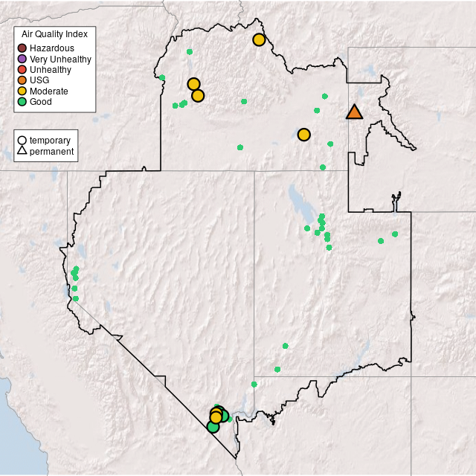Click the Unhealthy red legend swatch
Screen dimensions: 476x476
tap(22, 69)
